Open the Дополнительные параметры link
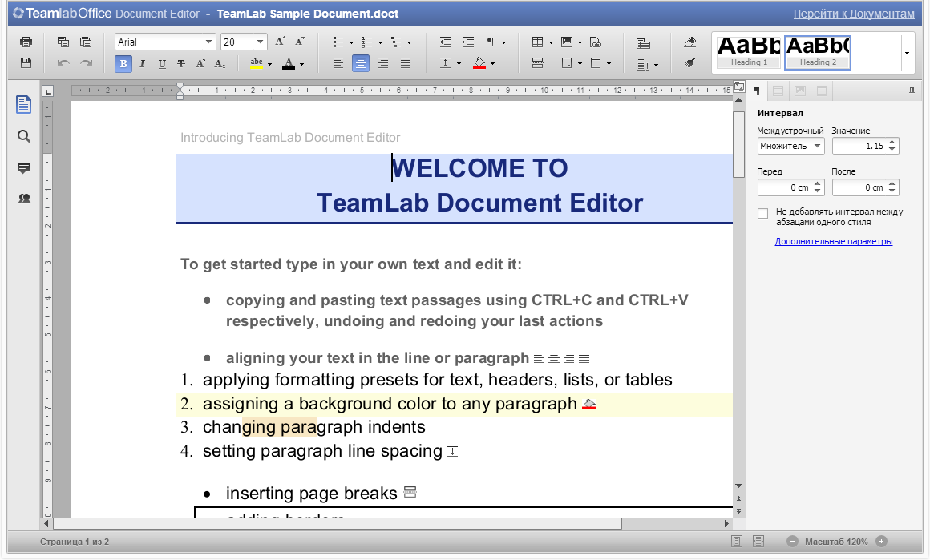Image resolution: width=930 pixels, height=560 pixels. click(833, 241)
